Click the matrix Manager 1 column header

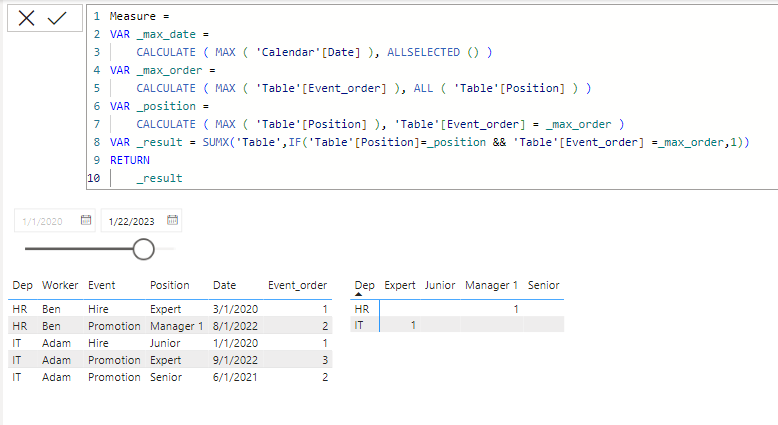491,285
